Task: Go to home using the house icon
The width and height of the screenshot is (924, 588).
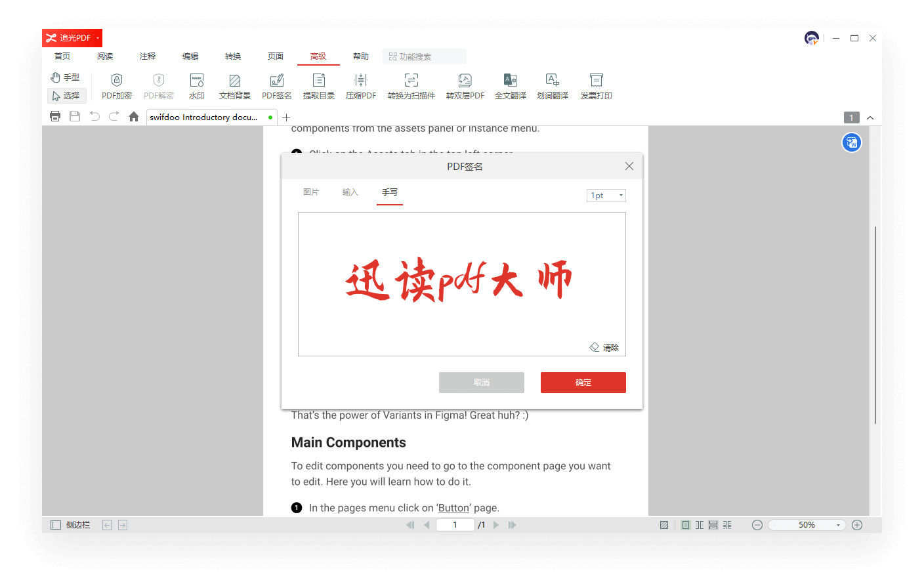Action: (x=134, y=117)
